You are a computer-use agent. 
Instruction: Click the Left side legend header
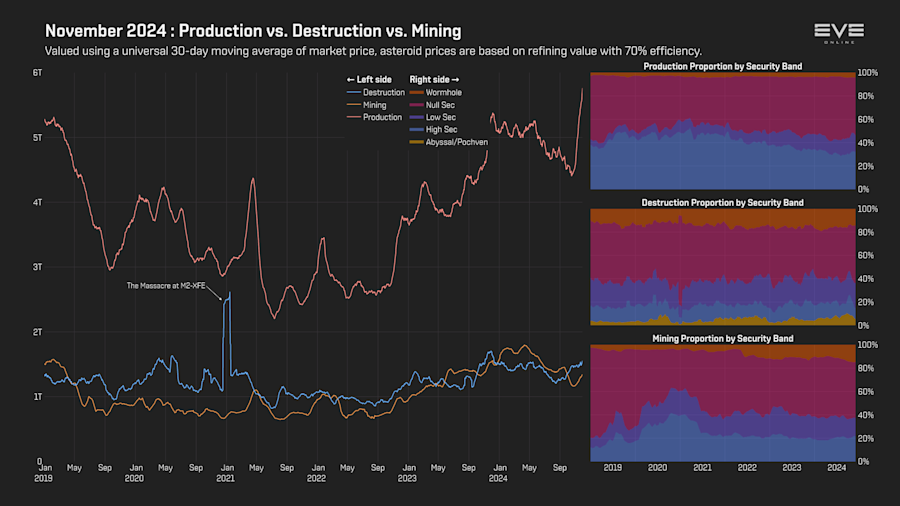(x=369, y=80)
